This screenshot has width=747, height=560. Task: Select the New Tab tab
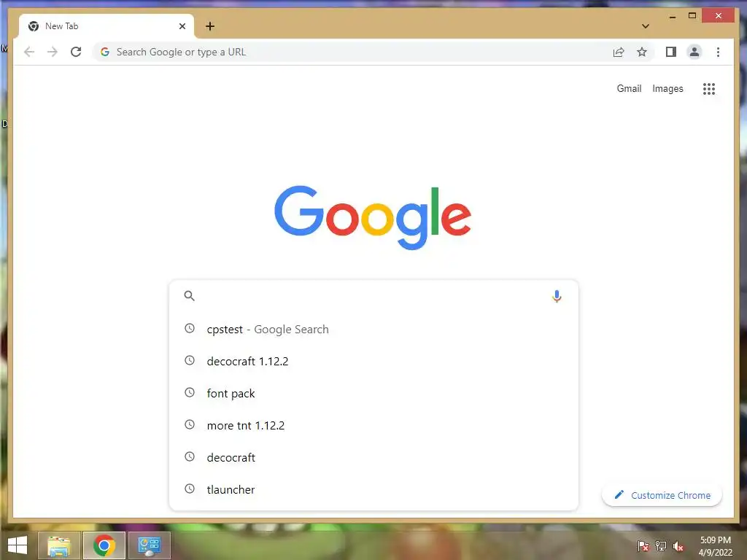pyautogui.click(x=107, y=26)
